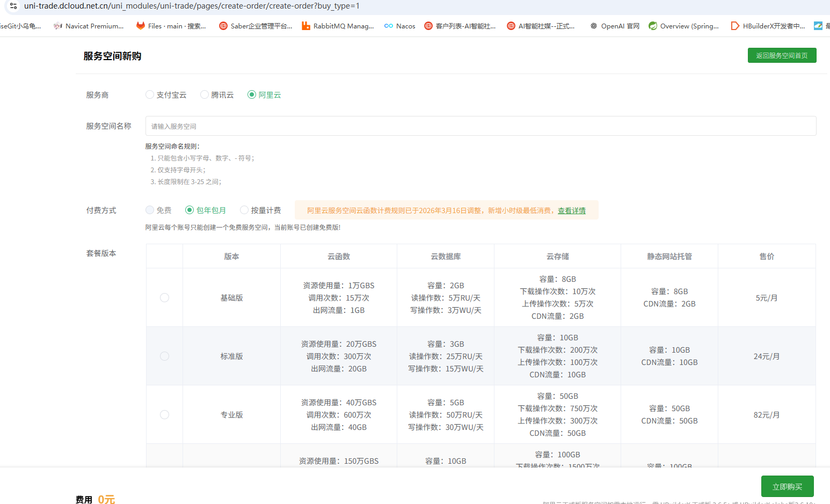The image size is (830, 504).
Task: Select 腾讯云 as service provider
Action: click(205, 95)
